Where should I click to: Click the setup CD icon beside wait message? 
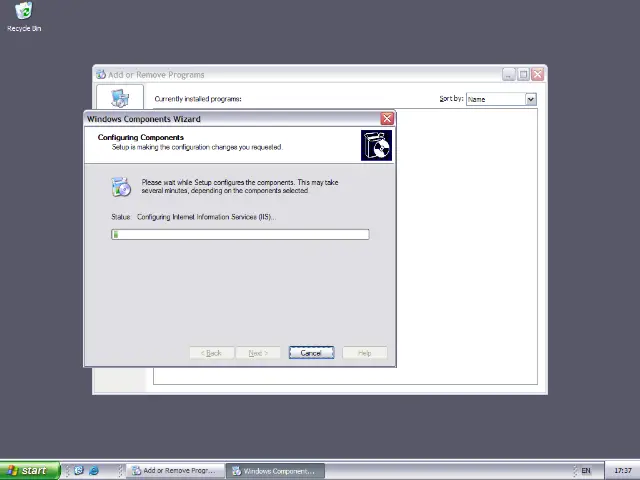pyautogui.click(x=121, y=187)
